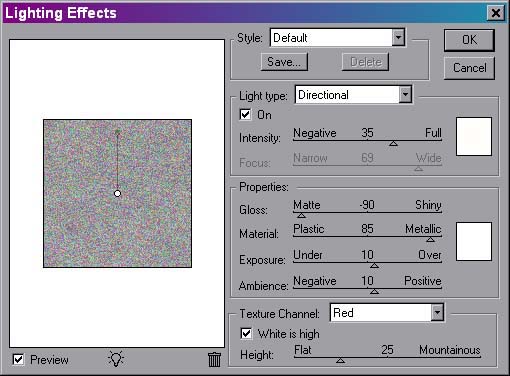The image size is (510, 376).
Task: Click the Under label on Exposure slider
Action: pyautogui.click(x=308, y=255)
